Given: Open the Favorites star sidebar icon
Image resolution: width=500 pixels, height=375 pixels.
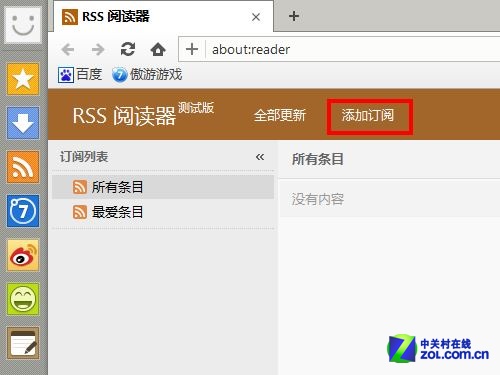Looking at the screenshot, I should (23, 79).
